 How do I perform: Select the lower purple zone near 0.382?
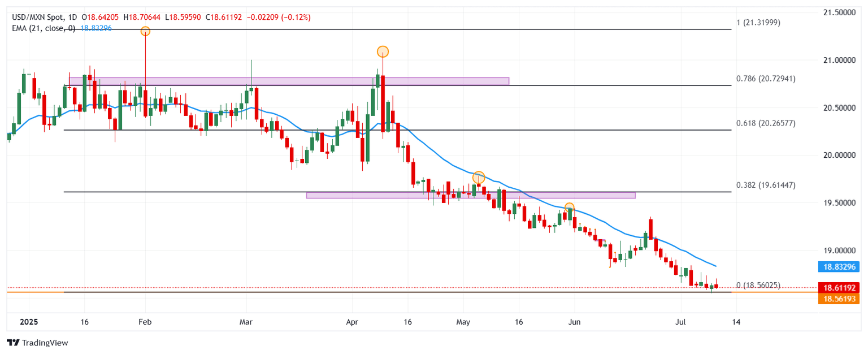(470, 195)
